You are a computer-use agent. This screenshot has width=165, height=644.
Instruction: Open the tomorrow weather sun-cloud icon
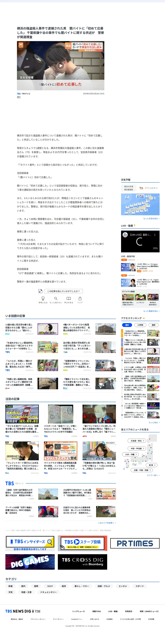tap(141, 188)
